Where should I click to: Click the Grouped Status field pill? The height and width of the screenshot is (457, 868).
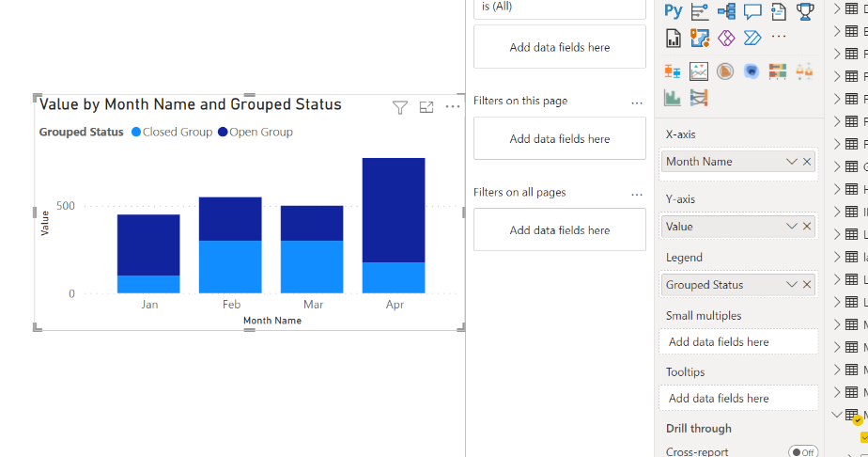pyautogui.click(x=738, y=285)
